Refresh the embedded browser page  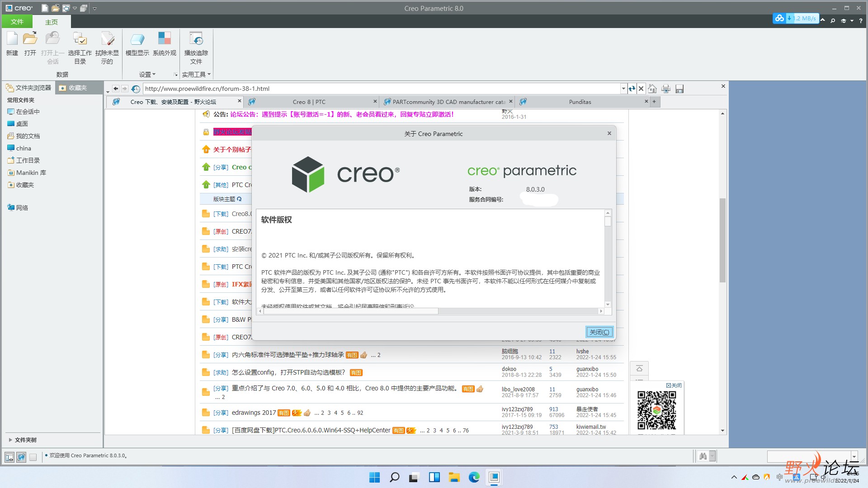pyautogui.click(x=632, y=89)
